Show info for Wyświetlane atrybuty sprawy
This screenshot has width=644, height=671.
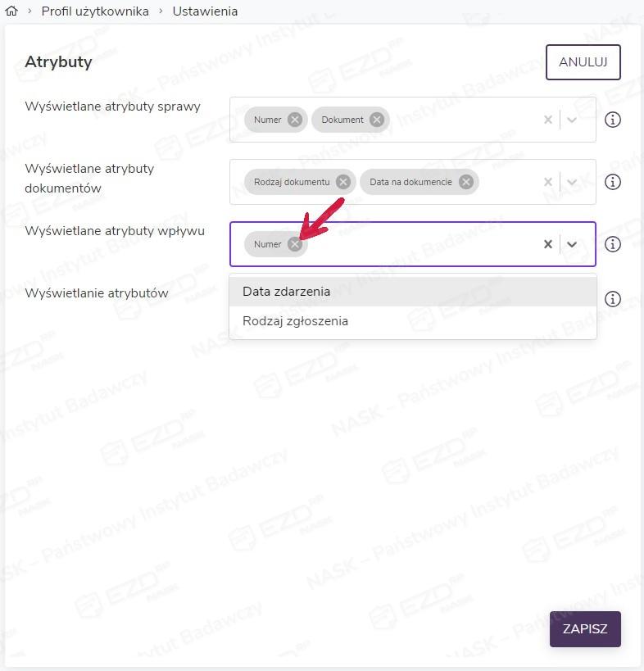pos(612,120)
